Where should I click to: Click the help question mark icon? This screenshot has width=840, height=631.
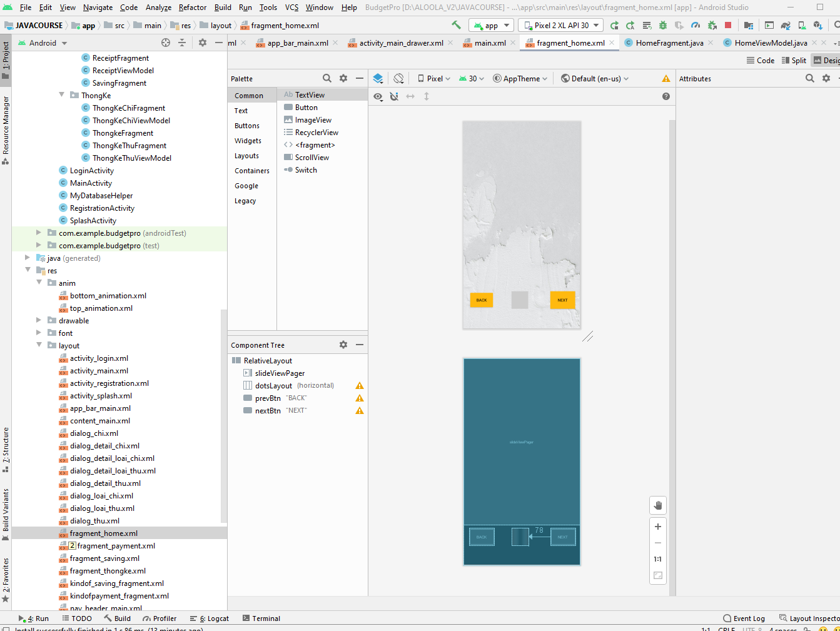tap(666, 96)
